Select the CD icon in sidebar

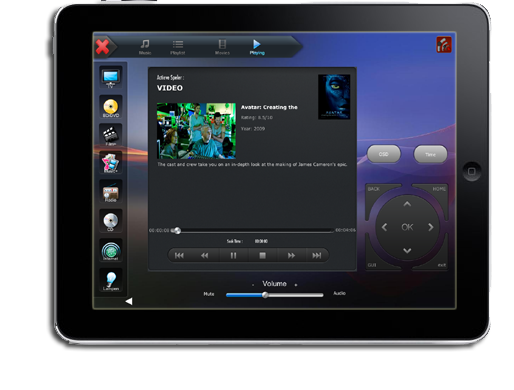111,221
